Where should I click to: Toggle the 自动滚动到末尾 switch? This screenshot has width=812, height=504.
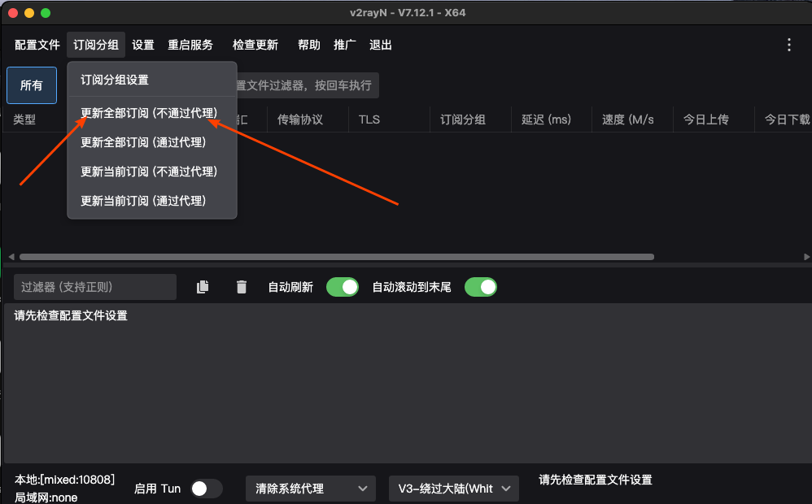[x=481, y=287]
